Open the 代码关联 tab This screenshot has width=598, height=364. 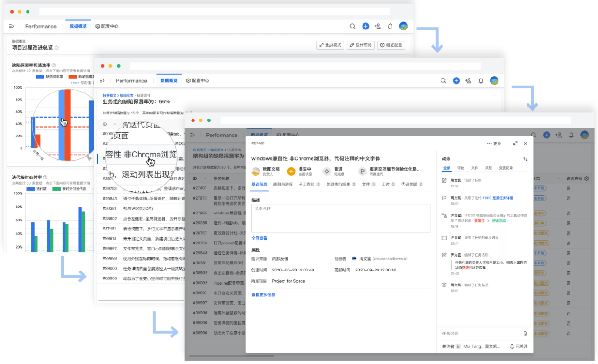(413, 185)
